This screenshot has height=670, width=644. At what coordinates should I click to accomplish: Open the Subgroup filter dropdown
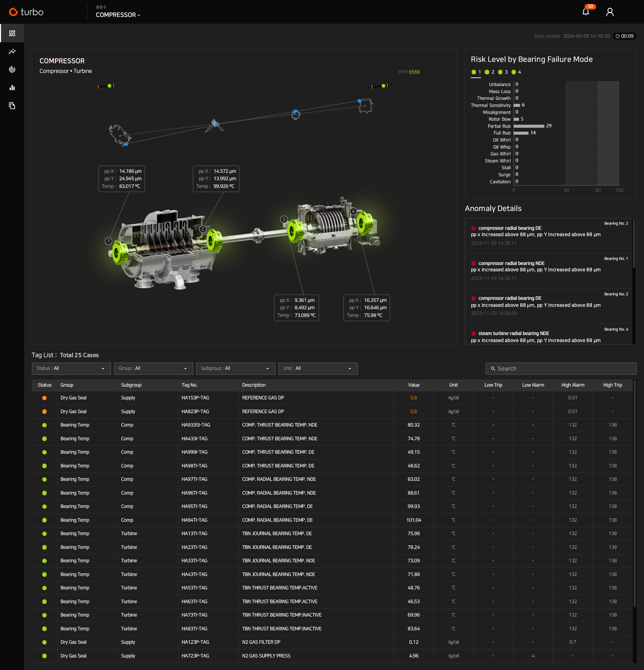(235, 368)
